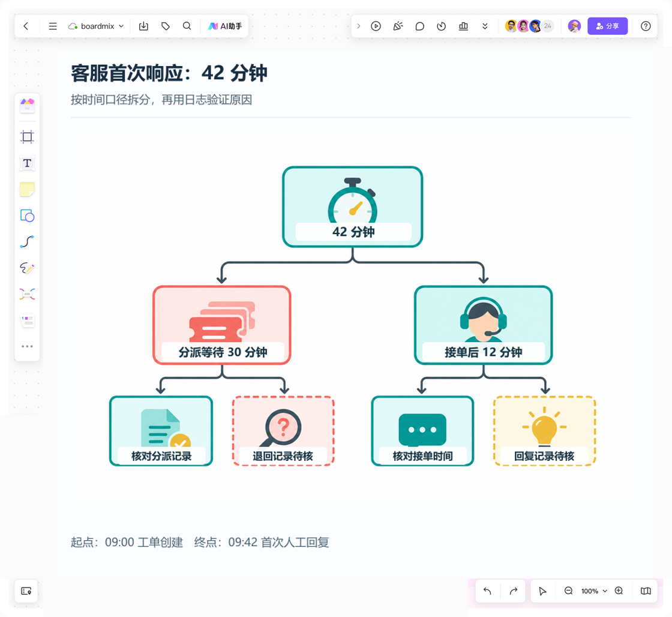Viewport: 672px width, 617px height.
Task: Show the 24 collaborators badge
Action: click(547, 26)
